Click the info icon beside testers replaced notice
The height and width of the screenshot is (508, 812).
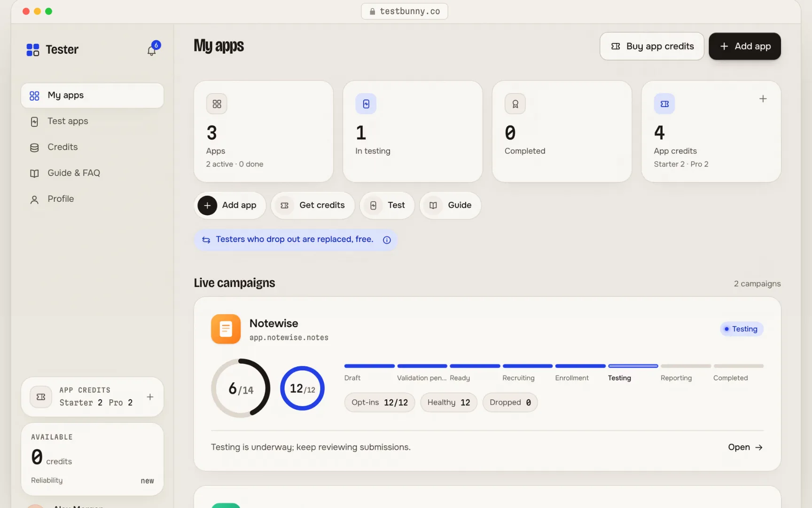(x=387, y=240)
